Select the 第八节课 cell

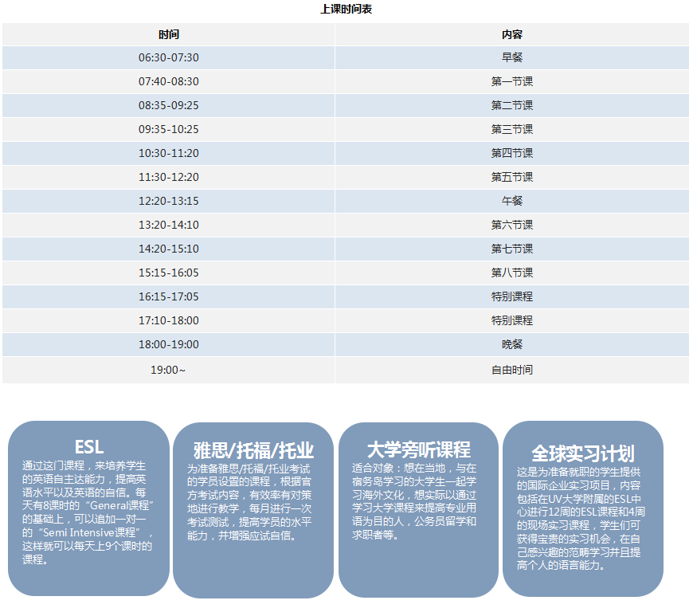pos(512,273)
